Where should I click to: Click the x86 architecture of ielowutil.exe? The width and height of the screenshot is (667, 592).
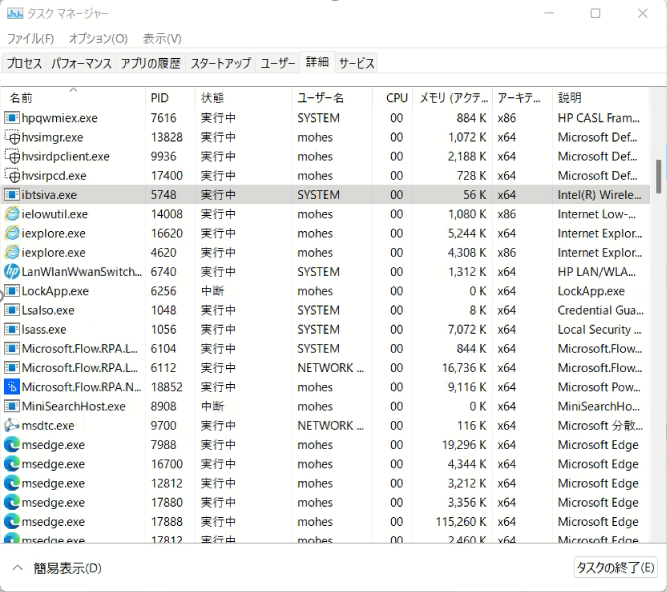(507, 214)
